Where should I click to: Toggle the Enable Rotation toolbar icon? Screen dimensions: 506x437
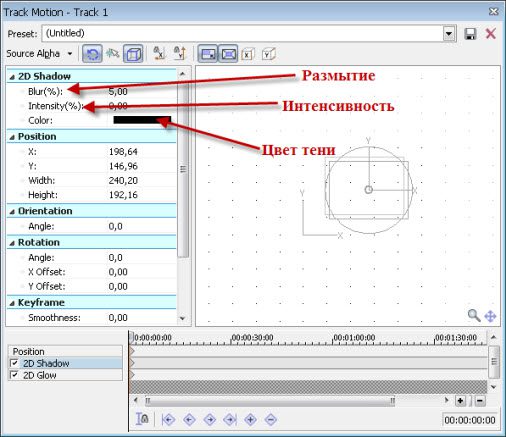pyautogui.click(x=92, y=54)
